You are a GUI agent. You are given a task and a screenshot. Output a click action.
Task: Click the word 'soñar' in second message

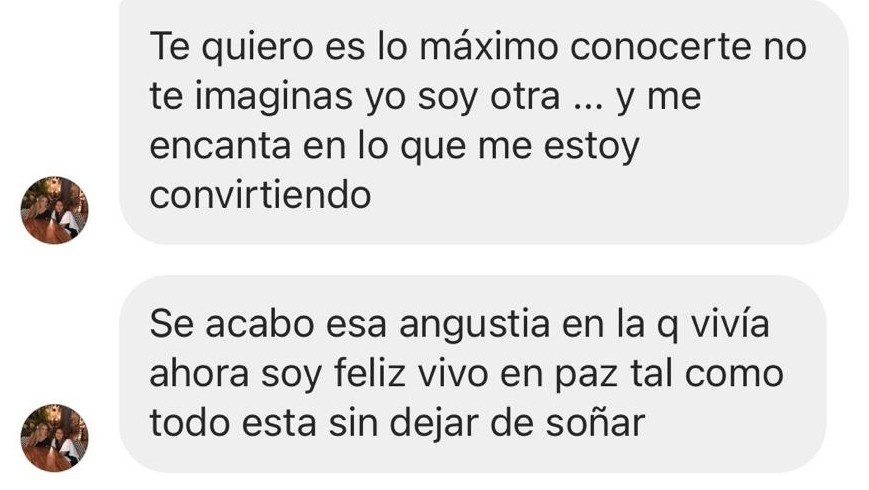595,423
